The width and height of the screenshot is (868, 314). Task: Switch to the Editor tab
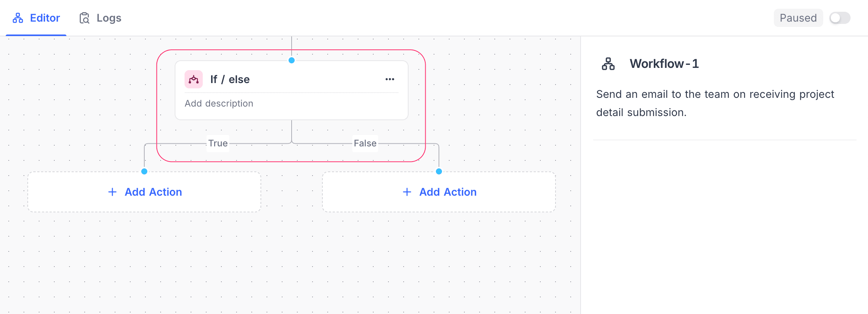pos(45,17)
